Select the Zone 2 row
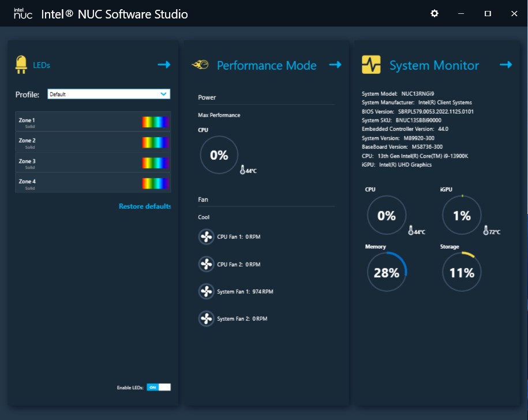 (93, 142)
